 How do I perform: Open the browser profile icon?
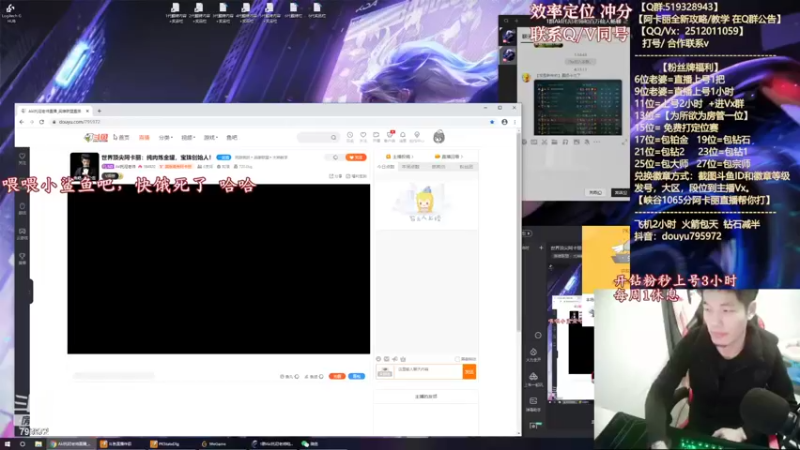[504, 122]
